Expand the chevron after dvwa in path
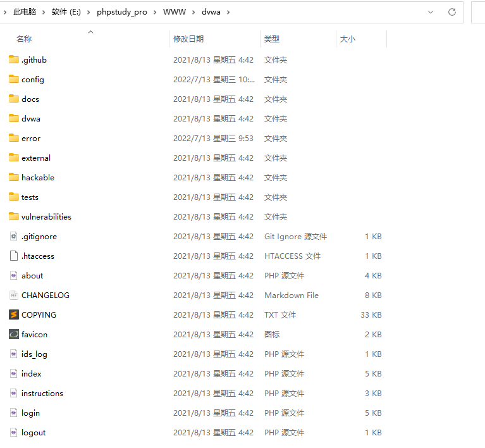 [x=228, y=12]
